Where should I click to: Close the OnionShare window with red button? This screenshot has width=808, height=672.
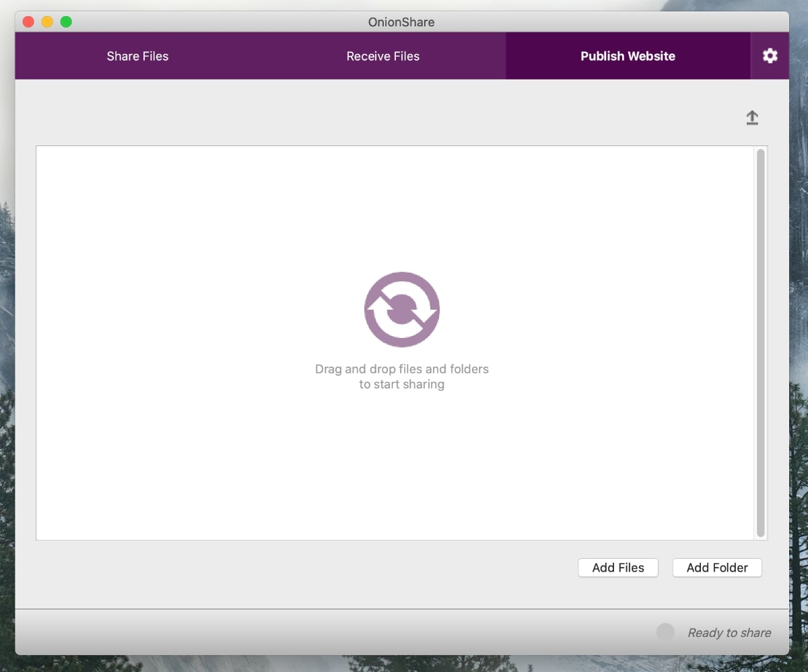pyautogui.click(x=28, y=22)
